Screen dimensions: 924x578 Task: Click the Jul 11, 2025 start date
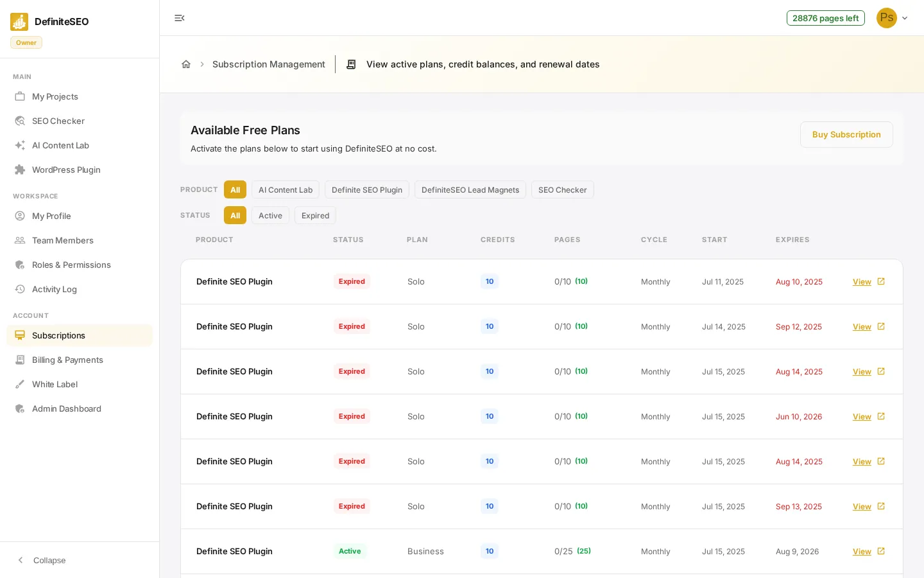pos(723,281)
